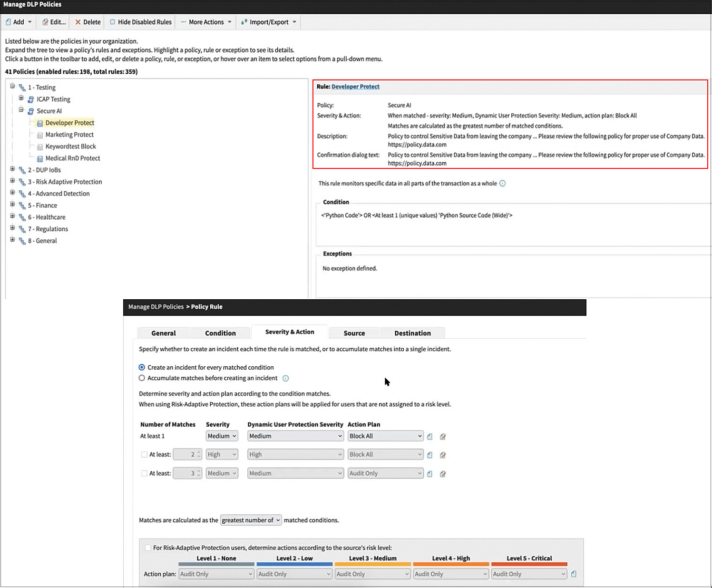
Task: Click the Keywordtest Block rule icon
Action: tap(40, 147)
